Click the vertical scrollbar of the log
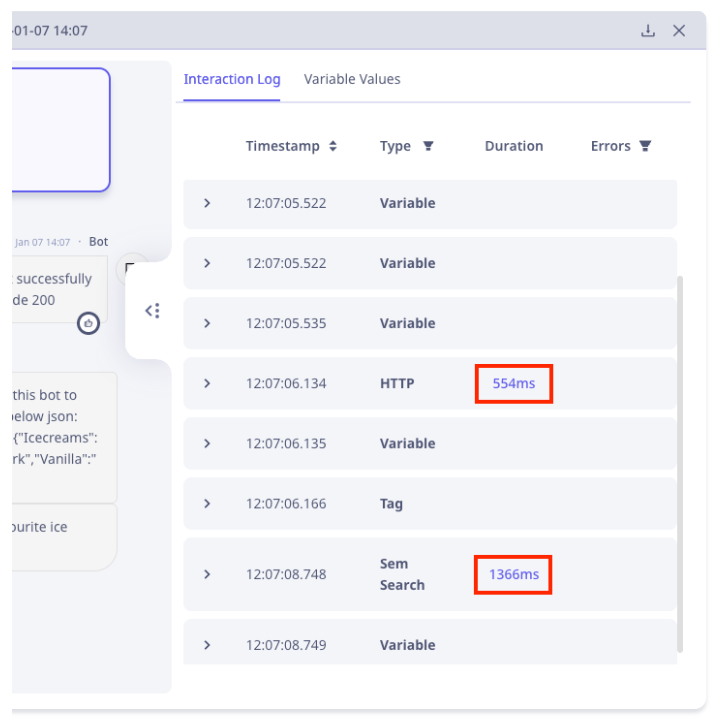This screenshot has height=723, width=727. pos(683,460)
